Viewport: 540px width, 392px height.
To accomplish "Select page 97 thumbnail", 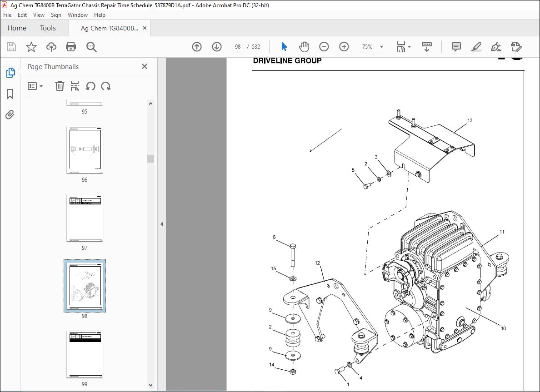I will point(85,218).
